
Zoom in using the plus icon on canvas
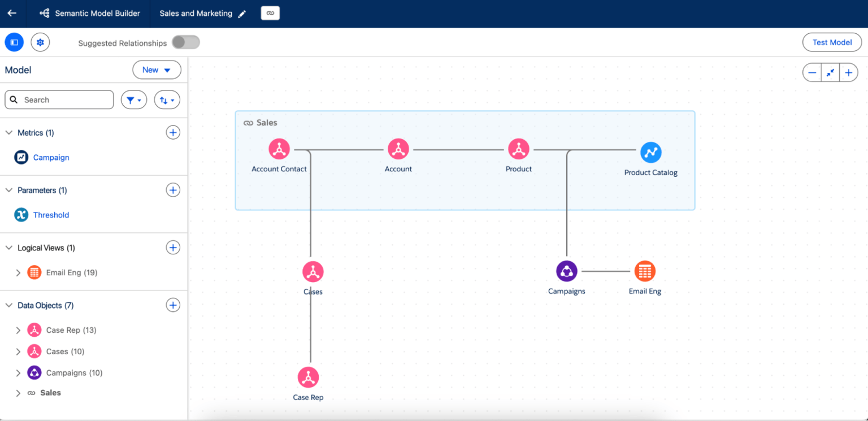[848, 72]
